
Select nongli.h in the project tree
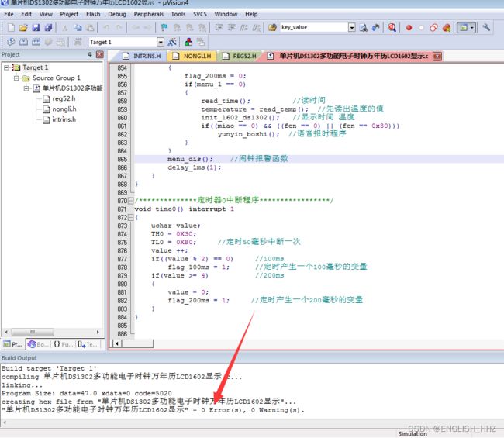(x=64, y=109)
